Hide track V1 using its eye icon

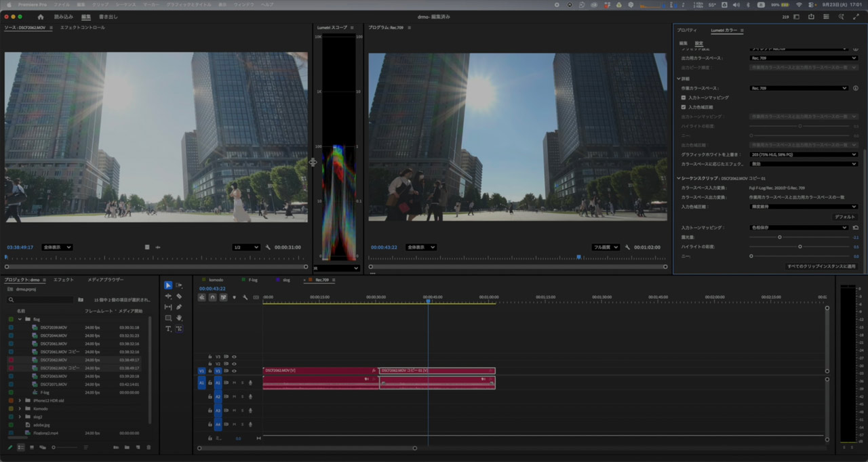point(235,371)
